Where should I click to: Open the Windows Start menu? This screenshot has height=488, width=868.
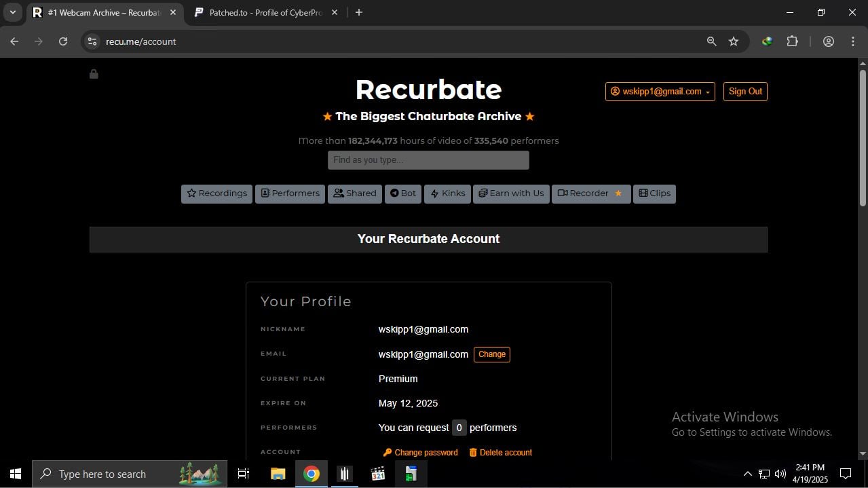point(16,474)
